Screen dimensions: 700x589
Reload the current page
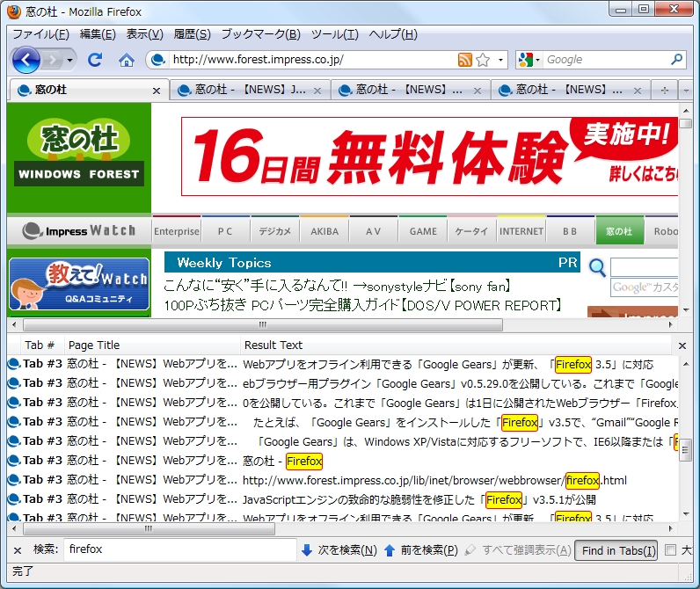pos(95,60)
